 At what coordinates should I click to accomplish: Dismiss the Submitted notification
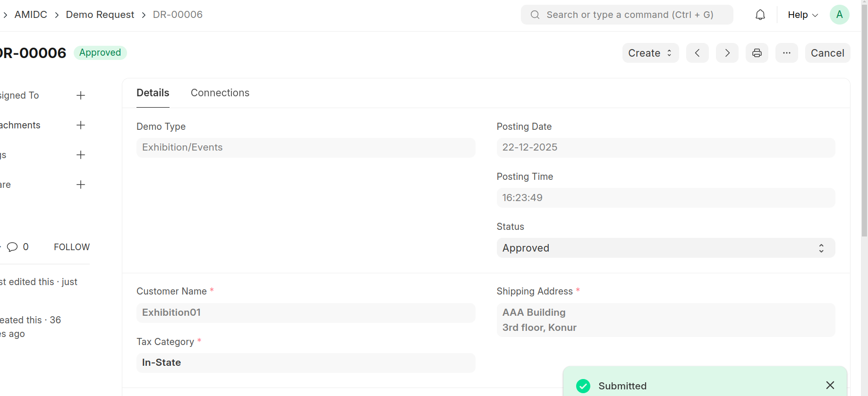point(830,385)
